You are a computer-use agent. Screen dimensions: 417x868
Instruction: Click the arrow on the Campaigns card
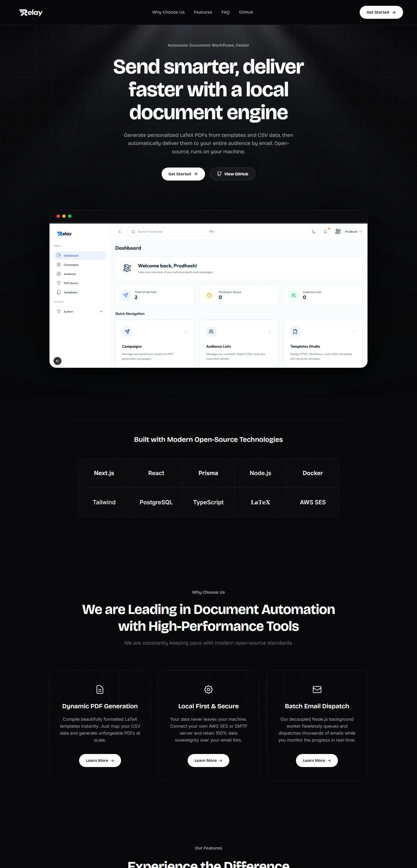[185, 332]
